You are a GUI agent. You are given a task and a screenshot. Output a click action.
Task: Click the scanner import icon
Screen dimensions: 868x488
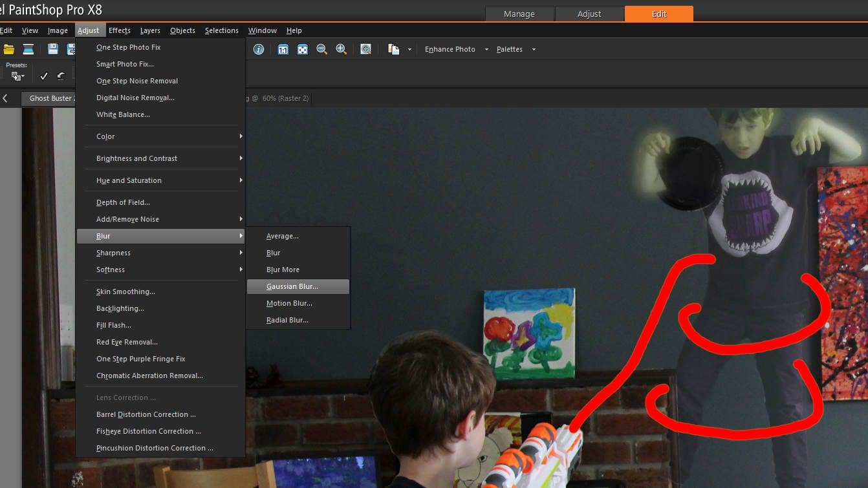pyautogui.click(x=28, y=49)
